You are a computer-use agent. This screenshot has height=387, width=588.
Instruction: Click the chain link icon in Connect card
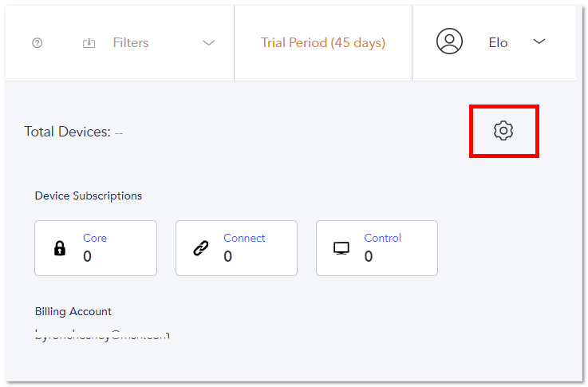[x=201, y=248]
